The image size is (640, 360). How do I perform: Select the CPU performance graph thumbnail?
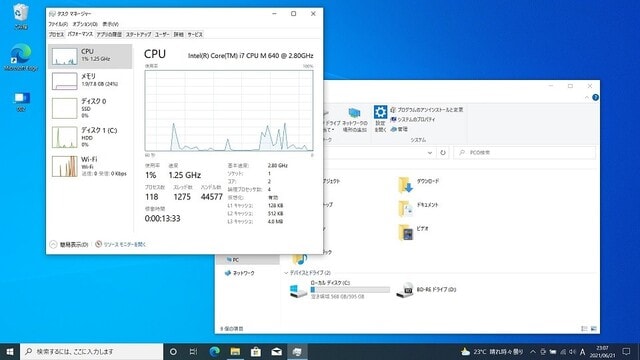[64, 56]
